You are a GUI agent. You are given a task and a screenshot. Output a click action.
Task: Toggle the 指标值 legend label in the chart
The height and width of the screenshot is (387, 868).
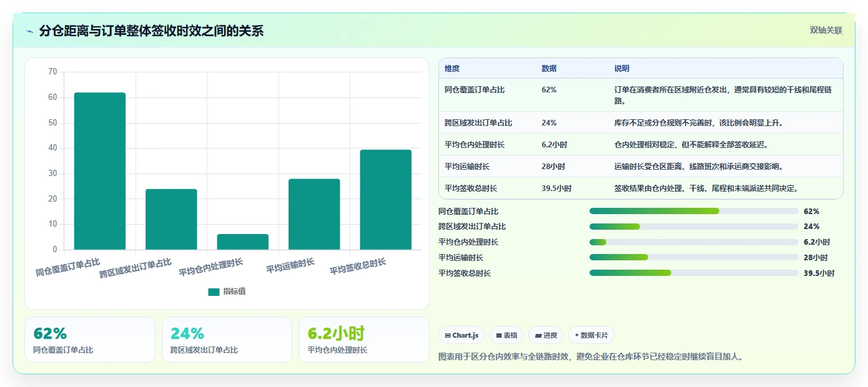coord(235,291)
